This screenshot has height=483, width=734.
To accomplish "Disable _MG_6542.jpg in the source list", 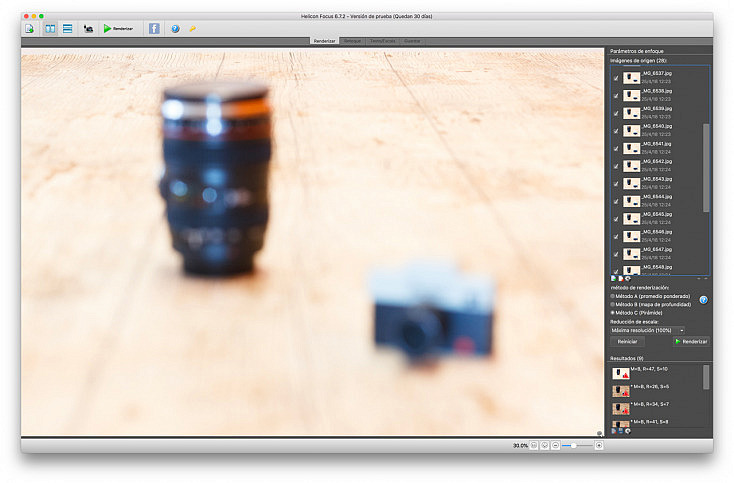I will click(616, 167).
